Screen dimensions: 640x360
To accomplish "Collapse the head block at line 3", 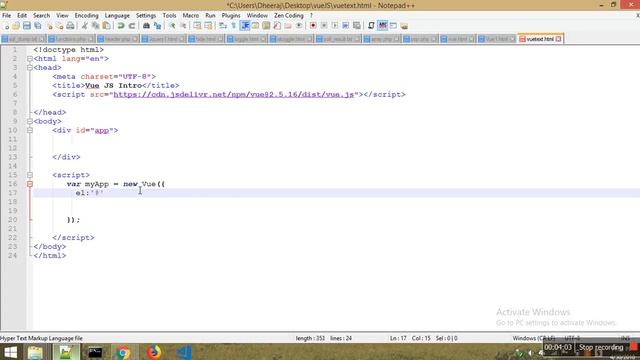I will (x=30, y=68).
